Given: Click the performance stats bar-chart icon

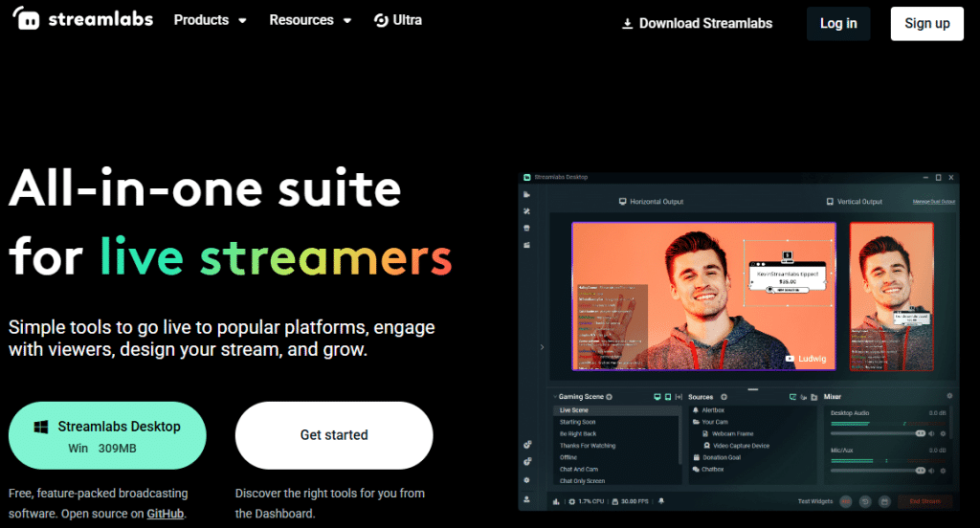Looking at the screenshot, I should [556, 501].
